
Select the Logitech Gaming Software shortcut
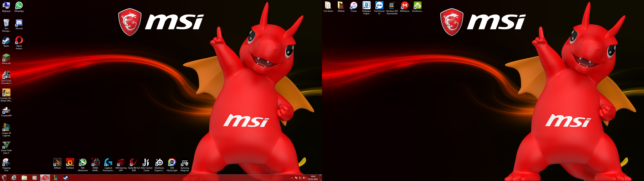click(108, 165)
